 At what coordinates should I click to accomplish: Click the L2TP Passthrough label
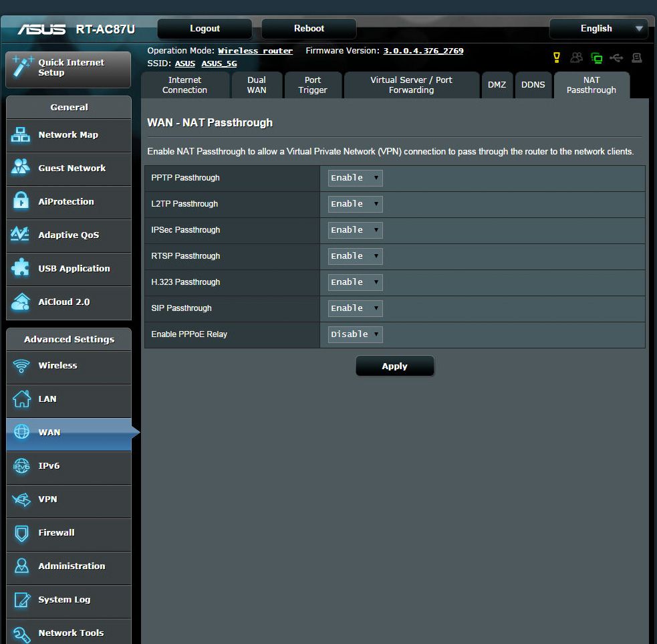tap(184, 204)
